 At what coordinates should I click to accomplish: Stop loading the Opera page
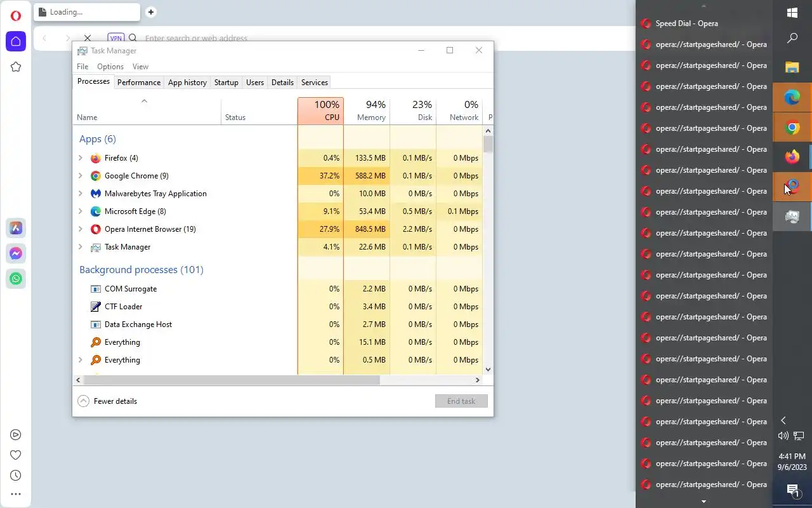[x=88, y=38]
